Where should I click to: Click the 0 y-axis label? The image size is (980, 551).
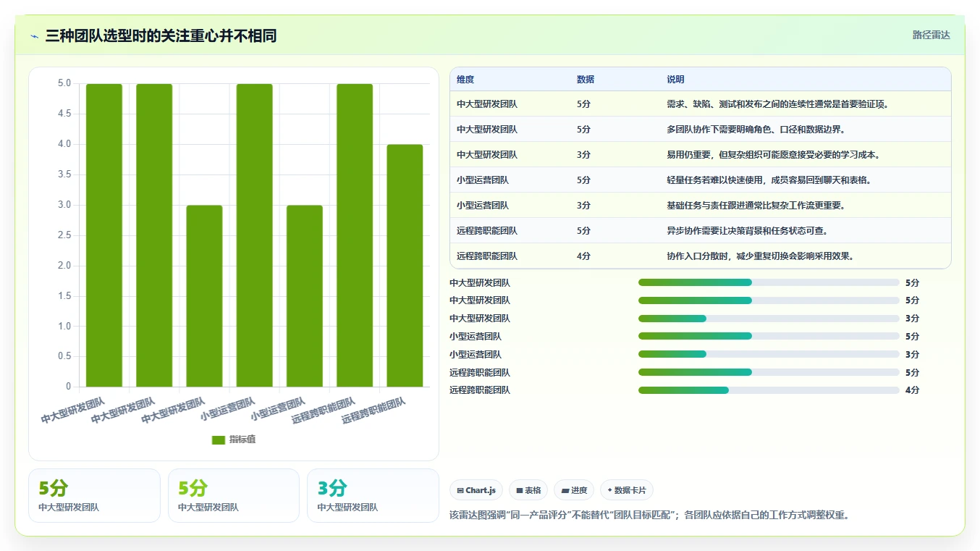click(x=69, y=387)
